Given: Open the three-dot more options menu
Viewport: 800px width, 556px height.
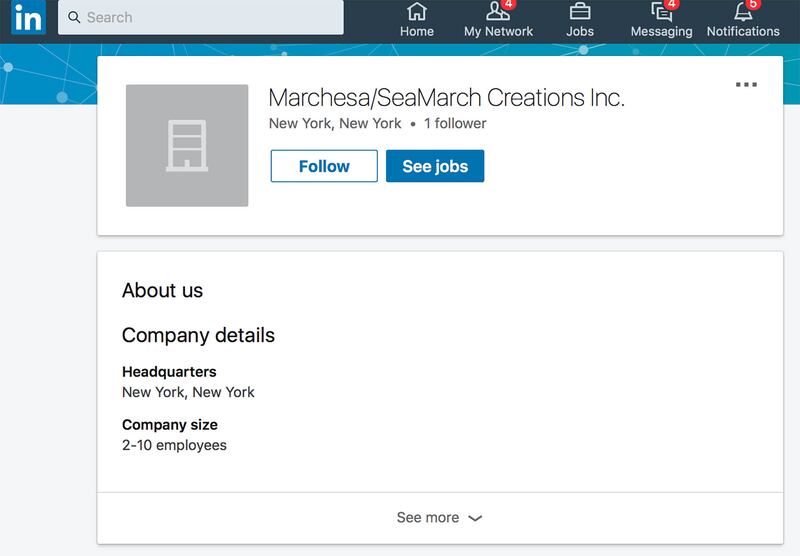Looking at the screenshot, I should click(x=746, y=85).
